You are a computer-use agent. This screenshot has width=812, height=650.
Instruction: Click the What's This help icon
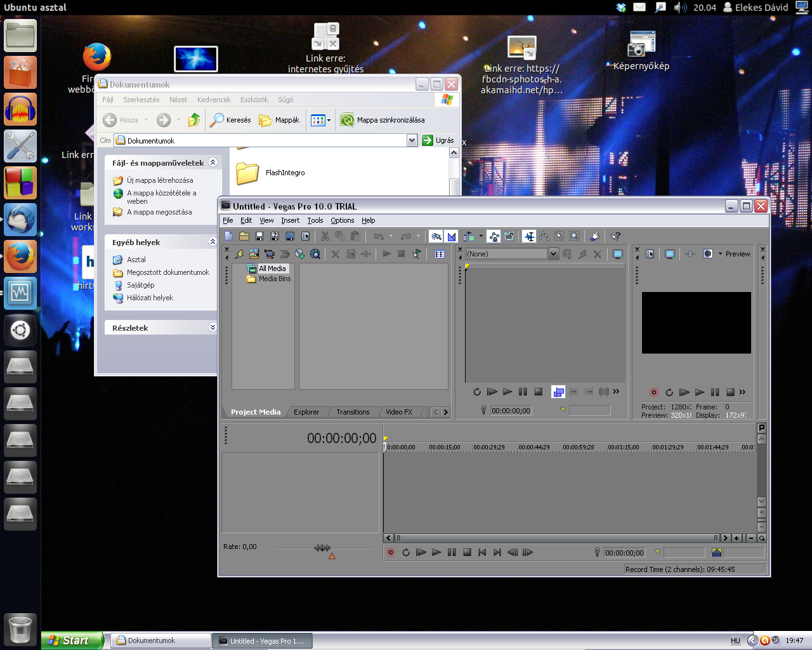(615, 236)
